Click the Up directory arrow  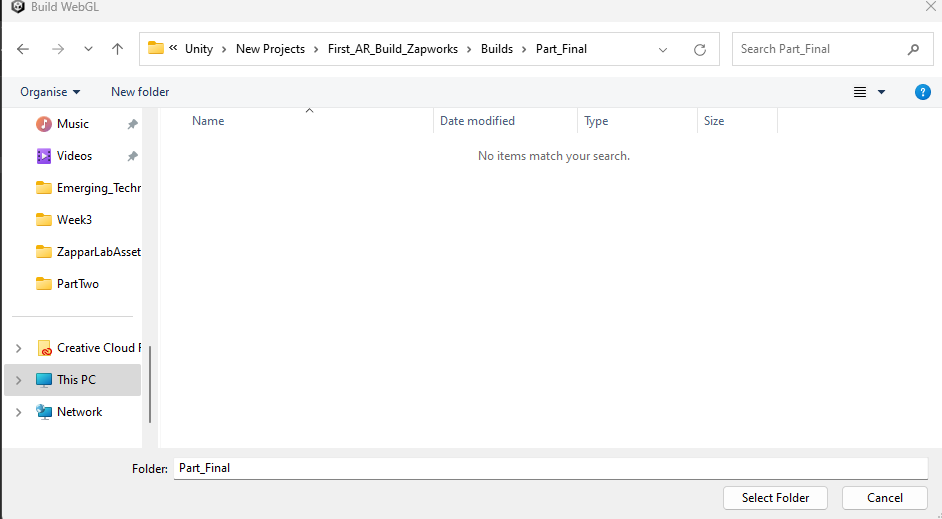coord(118,49)
